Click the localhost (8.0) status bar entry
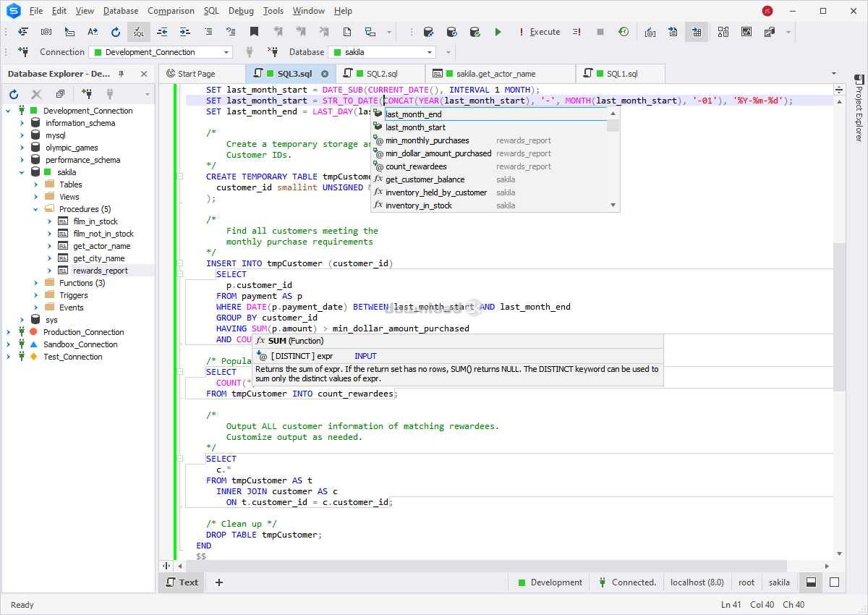Viewport: 868px width, 615px height. (x=697, y=582)
